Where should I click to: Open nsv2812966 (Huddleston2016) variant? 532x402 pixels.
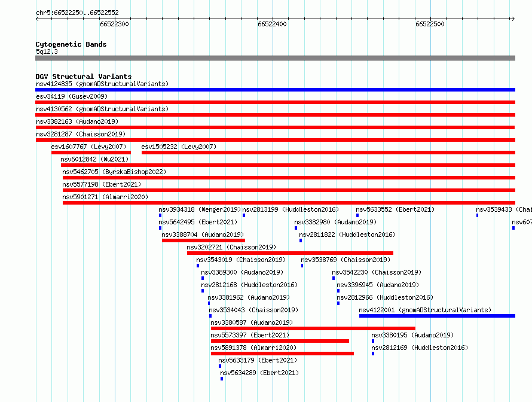click(385, 297)
